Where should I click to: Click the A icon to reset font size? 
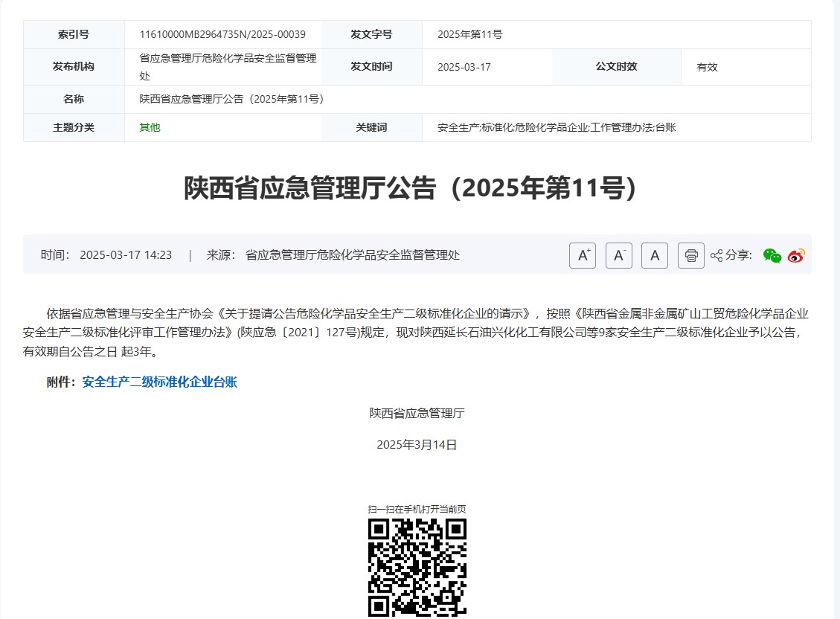pos(654,255)
